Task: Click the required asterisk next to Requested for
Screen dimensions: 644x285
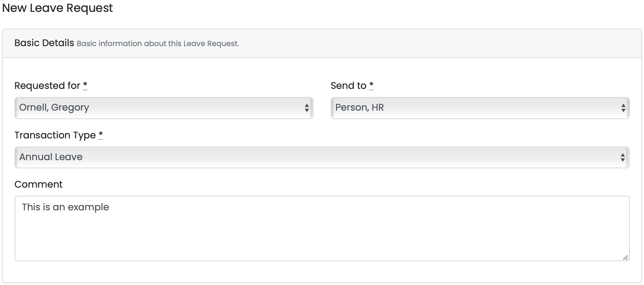Action: point(85,85)
